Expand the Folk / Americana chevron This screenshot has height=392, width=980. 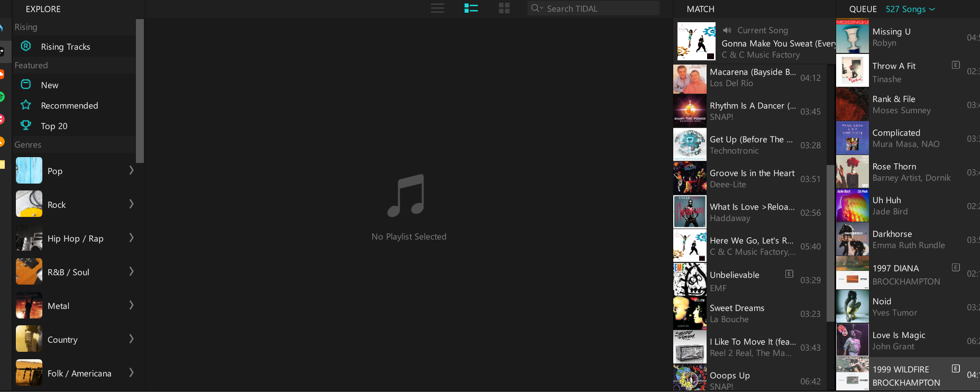pyautogui.click(x=131, y=373)
